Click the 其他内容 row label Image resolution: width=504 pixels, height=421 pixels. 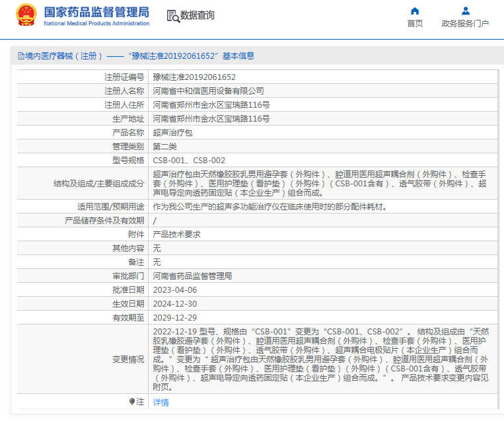(128, 248)
